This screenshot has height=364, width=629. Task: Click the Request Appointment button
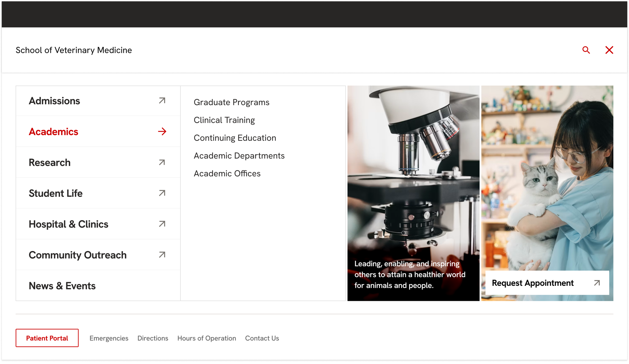tap(547, 283)
